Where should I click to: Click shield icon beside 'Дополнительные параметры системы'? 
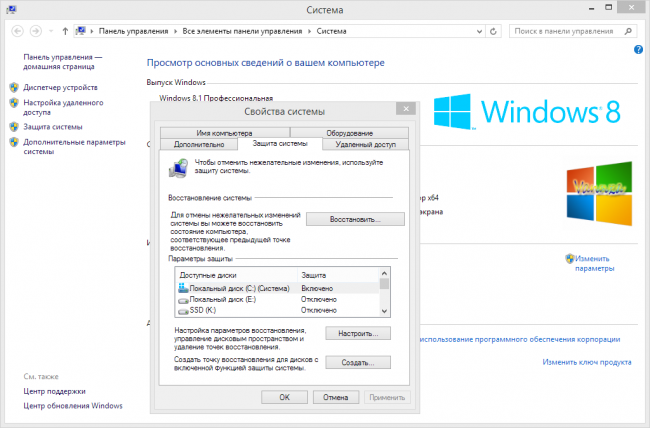[14, 142]
